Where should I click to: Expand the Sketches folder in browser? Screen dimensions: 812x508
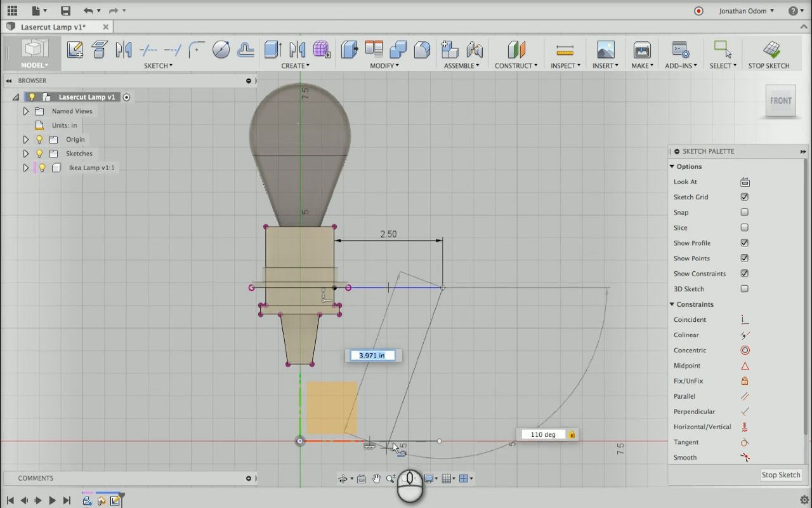point(26,154)
